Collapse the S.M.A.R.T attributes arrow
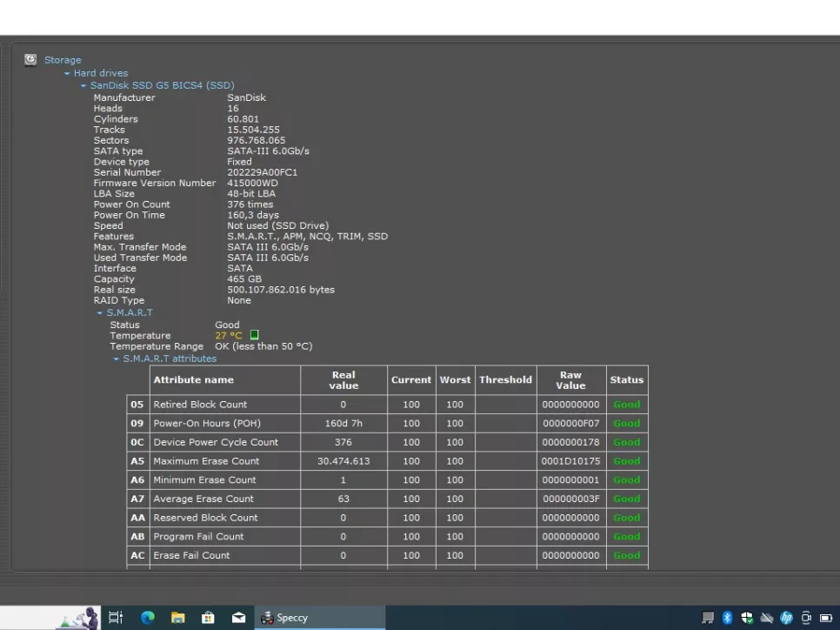The width and height of the screenshot is (840, 630). [x=116, y=359]
